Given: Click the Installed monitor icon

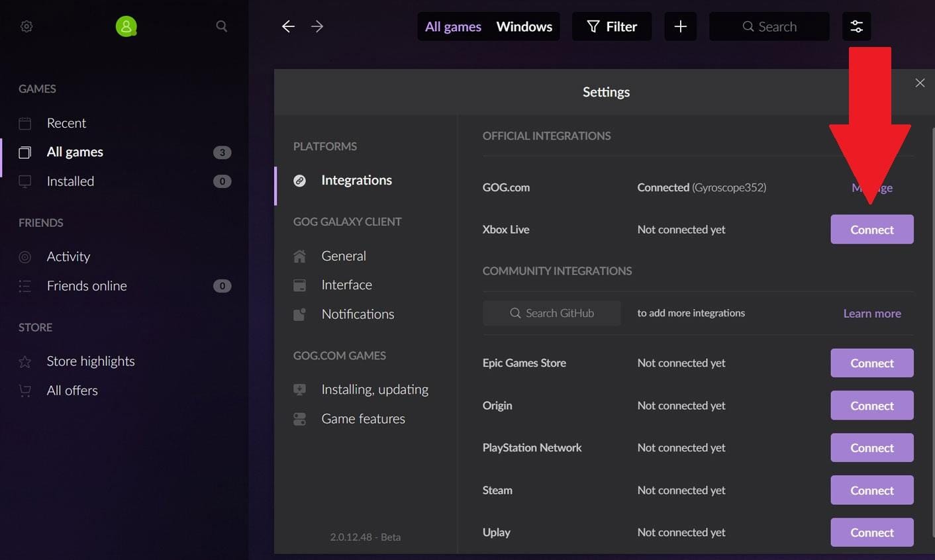Looking at the screenshot, I should point(25,181).
